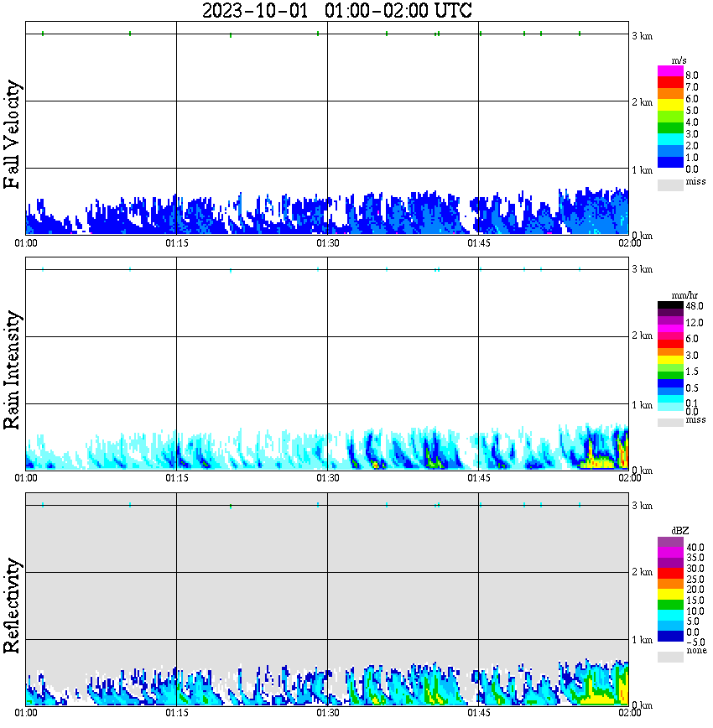Click the "2 km" label of Fall Velocity panel
Screen dimensions: 713x728
643,102
